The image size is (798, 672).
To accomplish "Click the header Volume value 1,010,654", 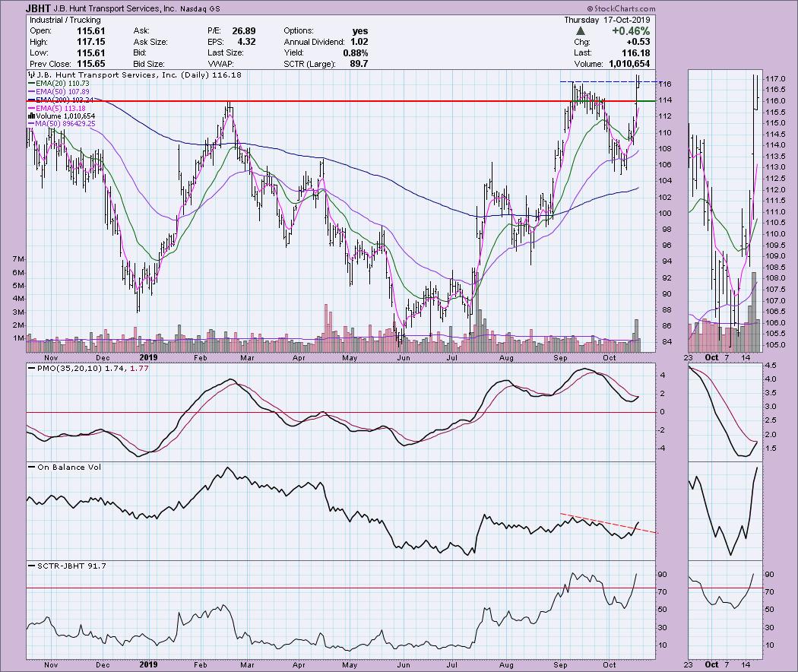I will [629, 64].
